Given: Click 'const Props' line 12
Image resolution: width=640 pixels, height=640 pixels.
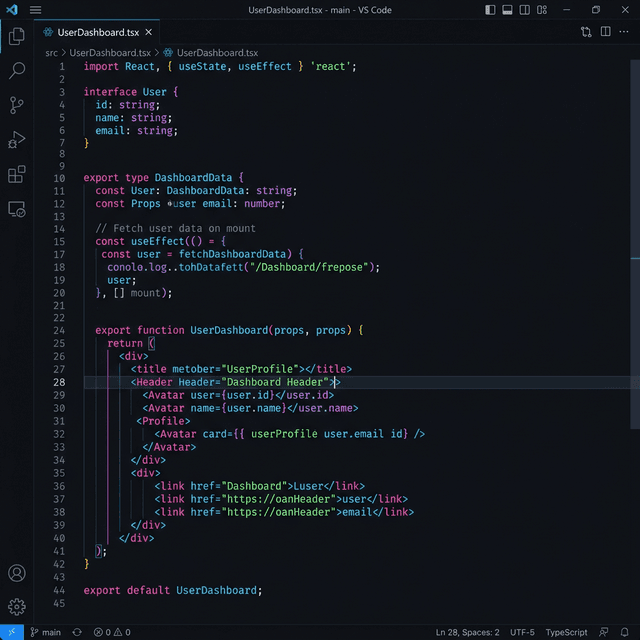Looking at the screenshot, I should (x=190, y=204).
